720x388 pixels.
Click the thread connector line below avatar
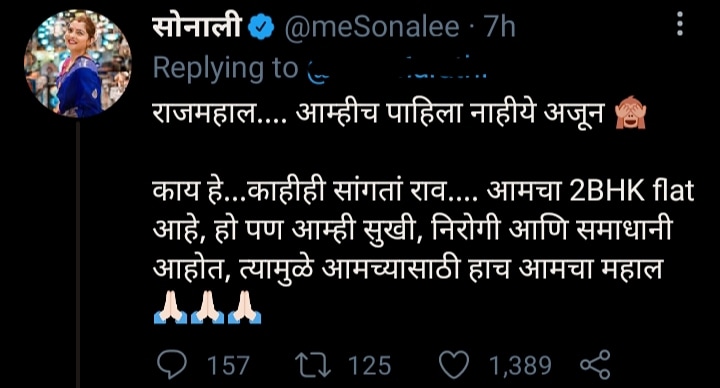coord(78,253)
